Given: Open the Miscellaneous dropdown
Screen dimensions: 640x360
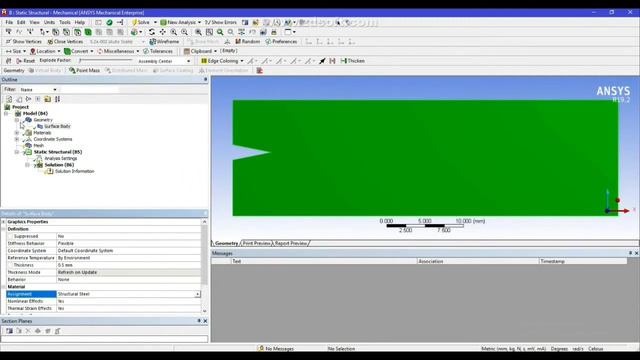Looking at the screenshot, I should pyautogui.click(x=118, y=51).
